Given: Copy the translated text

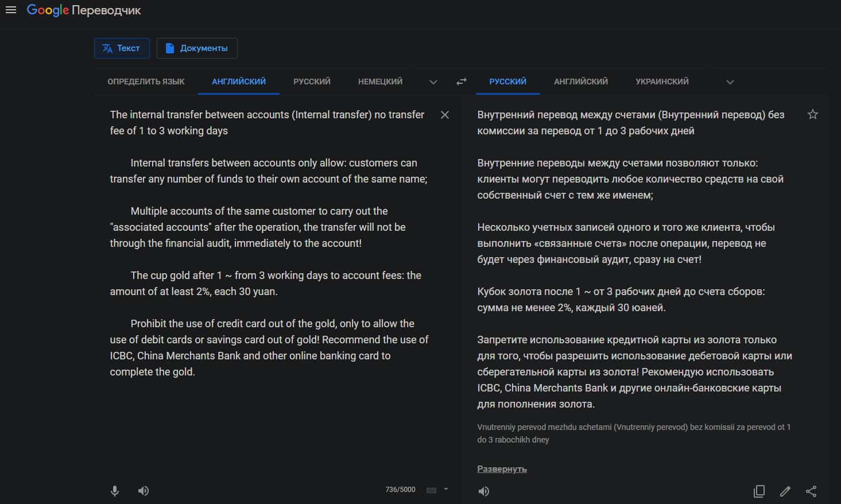Looking at the screenshot, I should click(x=759, y=491).
